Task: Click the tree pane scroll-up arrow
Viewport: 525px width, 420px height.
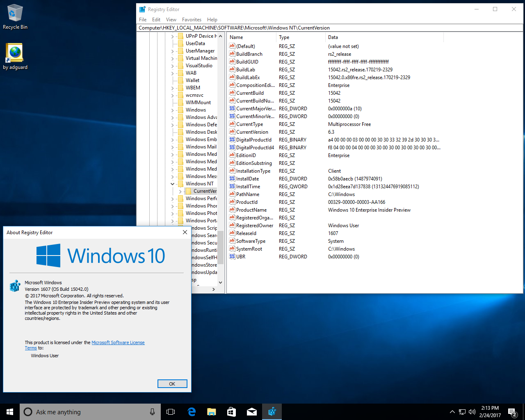Action: 220,36
